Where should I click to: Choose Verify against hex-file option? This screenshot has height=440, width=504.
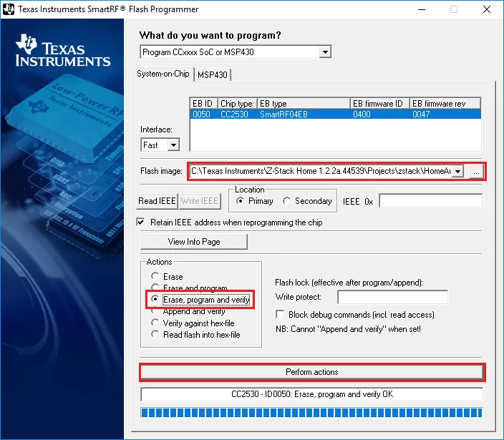click(x=154, y=323)
